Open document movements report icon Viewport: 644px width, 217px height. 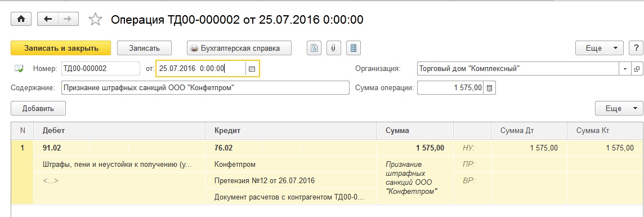[x=314, y=48]
